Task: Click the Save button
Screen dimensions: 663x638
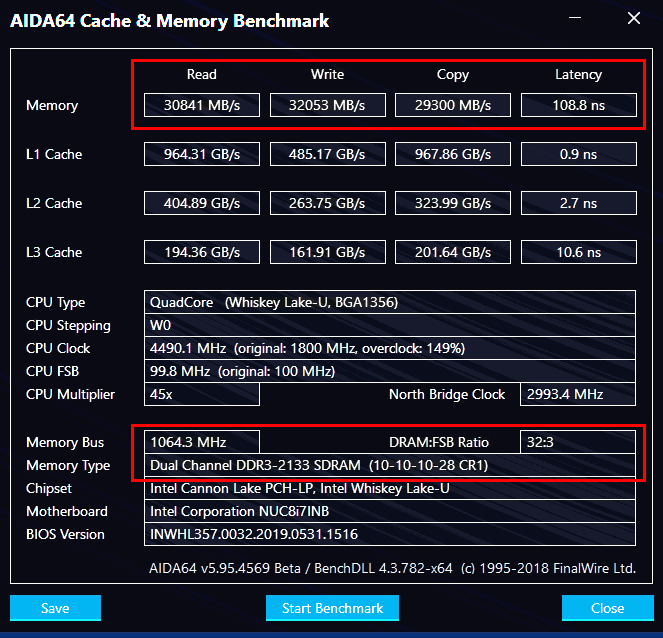Action: click(x=55, y=608)
